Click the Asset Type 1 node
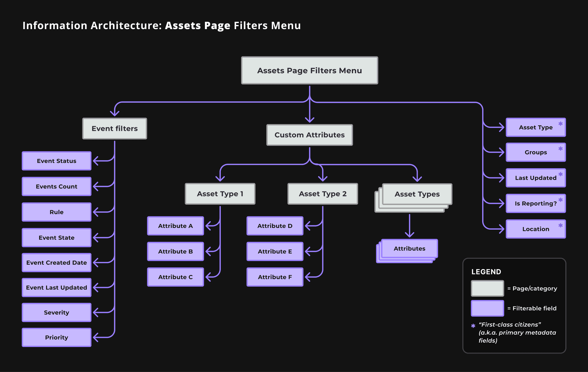 pos(220,194)
